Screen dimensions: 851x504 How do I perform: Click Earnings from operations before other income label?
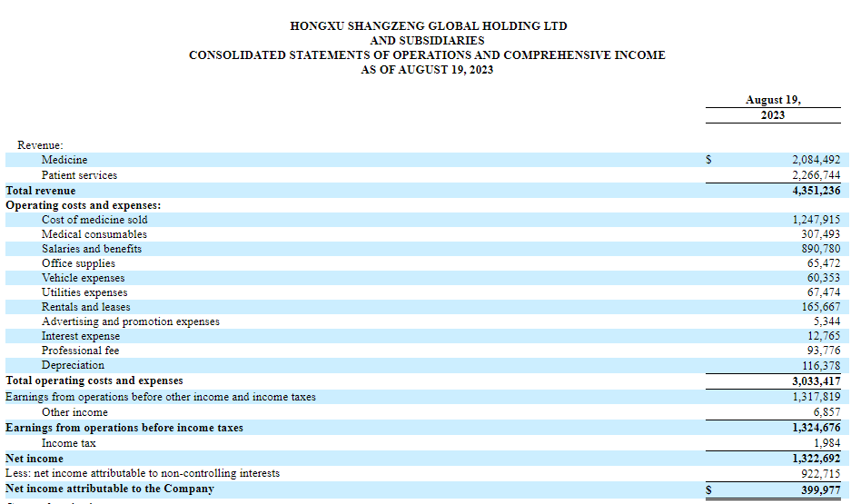(x=161, y=397)
